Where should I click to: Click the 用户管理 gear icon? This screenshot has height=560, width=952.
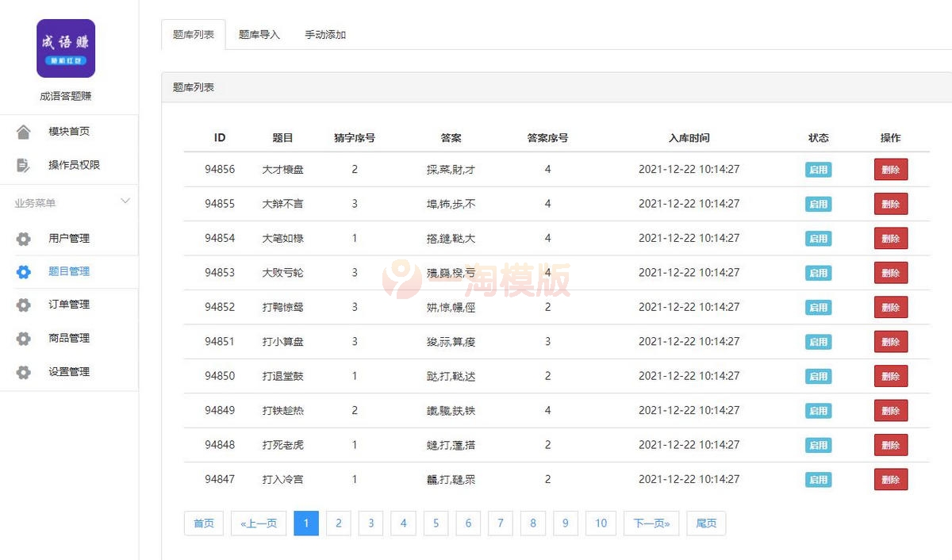pyautogui.click(x=25, y=238)
